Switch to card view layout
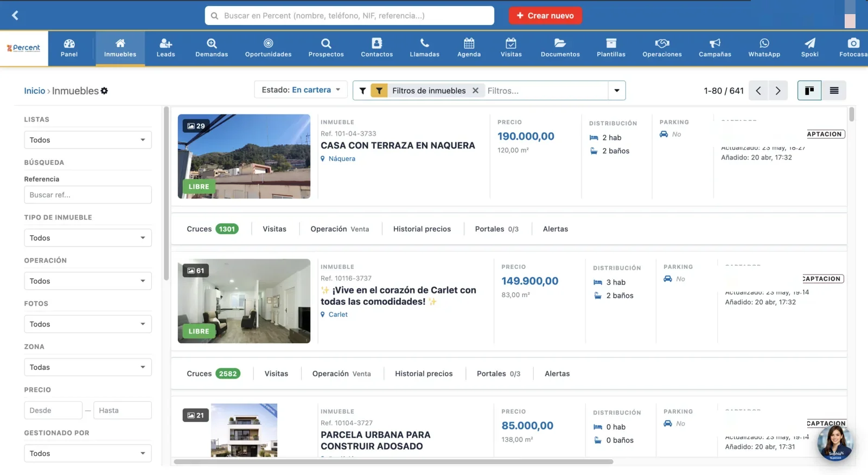 809,91
